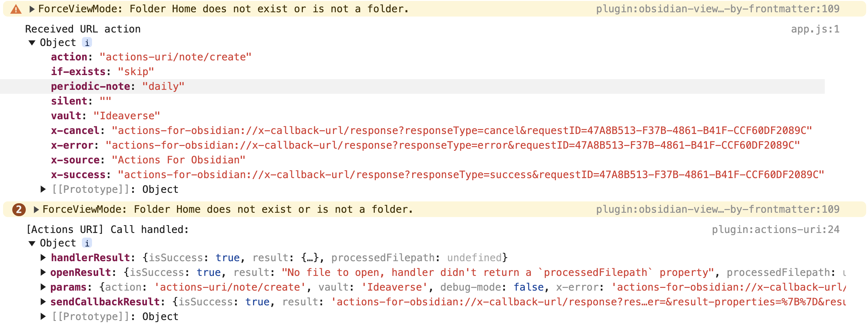Open the top plugin:obsidian-view frontmatter:109 source link
The image size is (868, 328).
(x=717, y=9)
